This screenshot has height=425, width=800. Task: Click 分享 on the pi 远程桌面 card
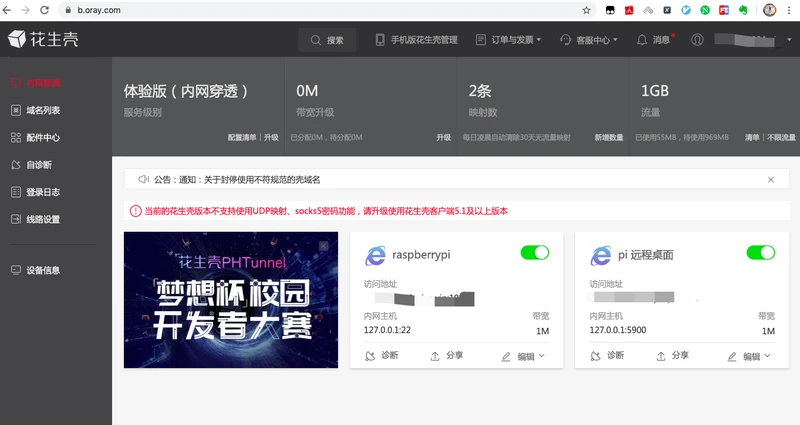672,356
